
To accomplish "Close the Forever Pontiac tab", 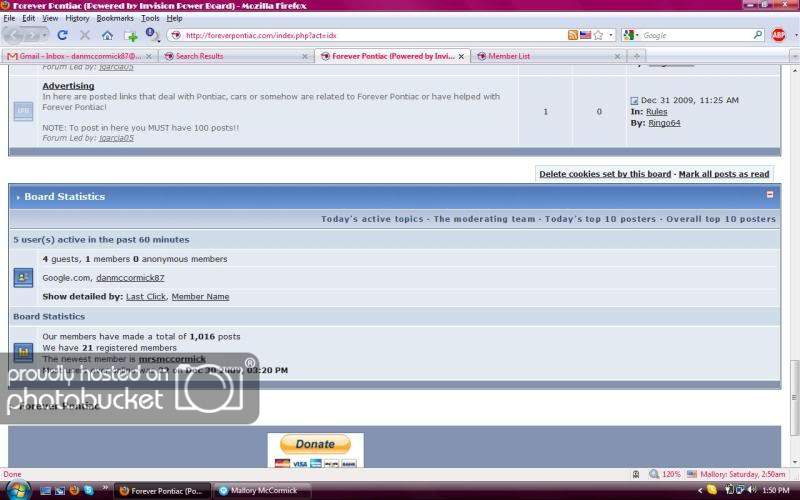I will [461, 57].
